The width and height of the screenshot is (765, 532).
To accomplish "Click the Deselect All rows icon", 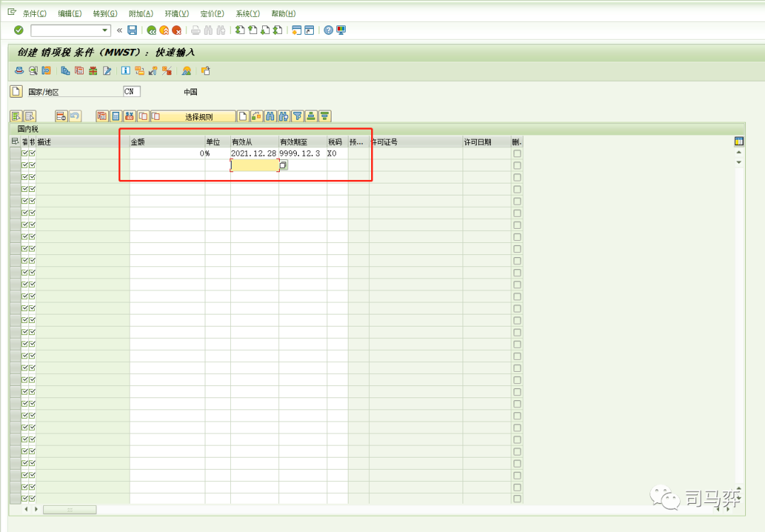I will (30, 116).
